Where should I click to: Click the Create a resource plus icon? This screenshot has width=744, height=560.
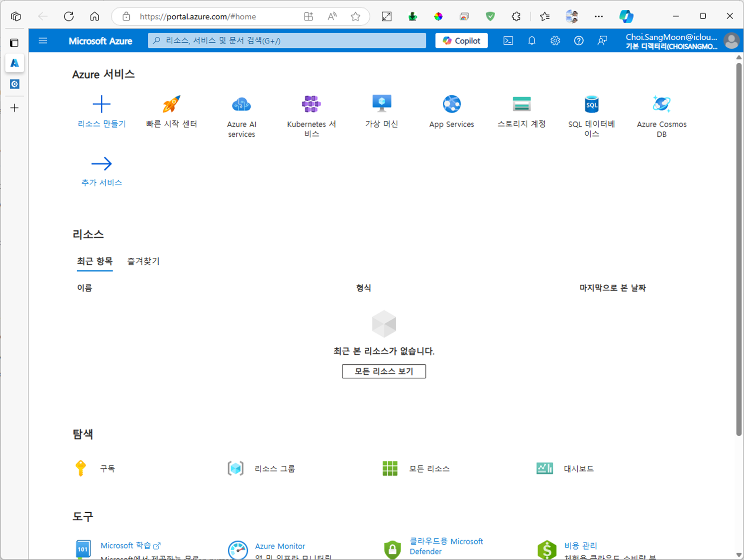[102, 104]
